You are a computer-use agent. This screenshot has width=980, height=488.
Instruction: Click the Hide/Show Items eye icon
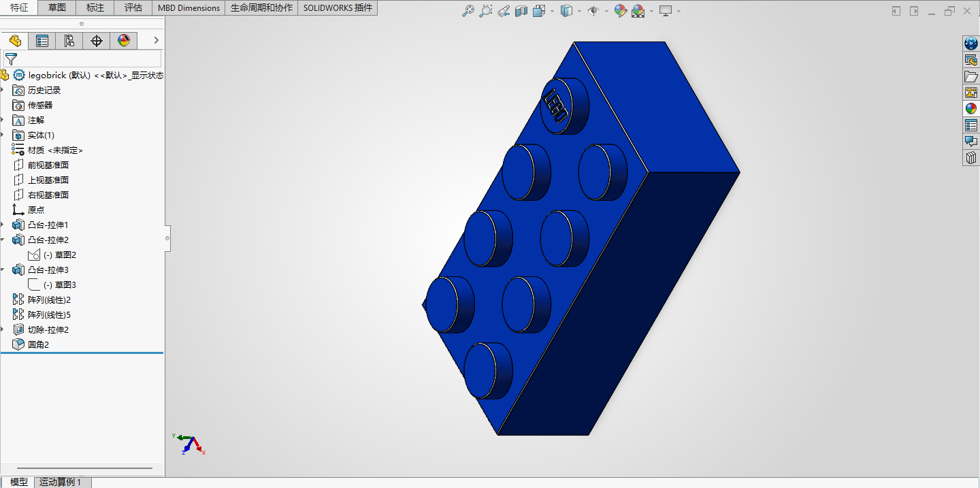593,11
